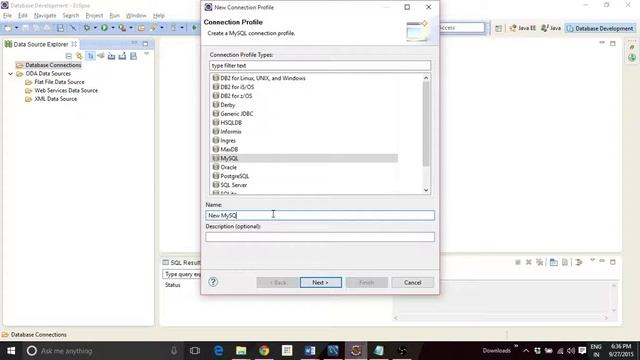Open the Help menu
The height and width of the screenshot is (360, 640).
click(159, 16)
